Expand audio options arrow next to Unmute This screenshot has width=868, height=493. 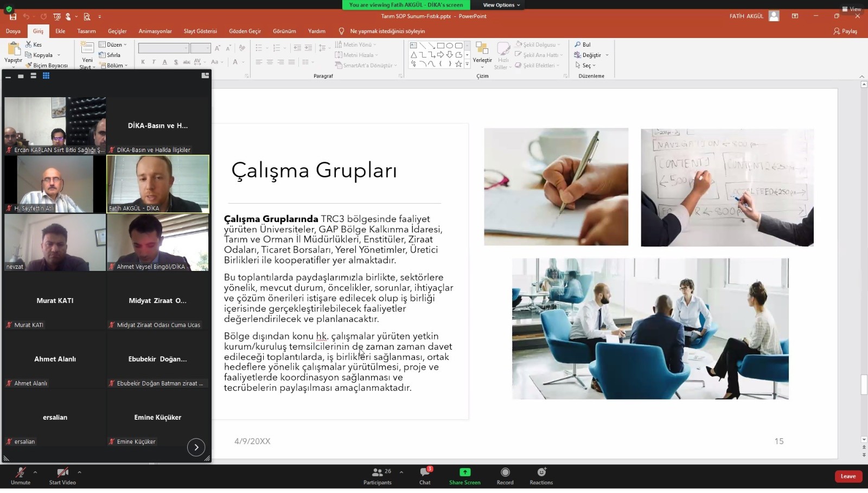[x=35, y=472]
